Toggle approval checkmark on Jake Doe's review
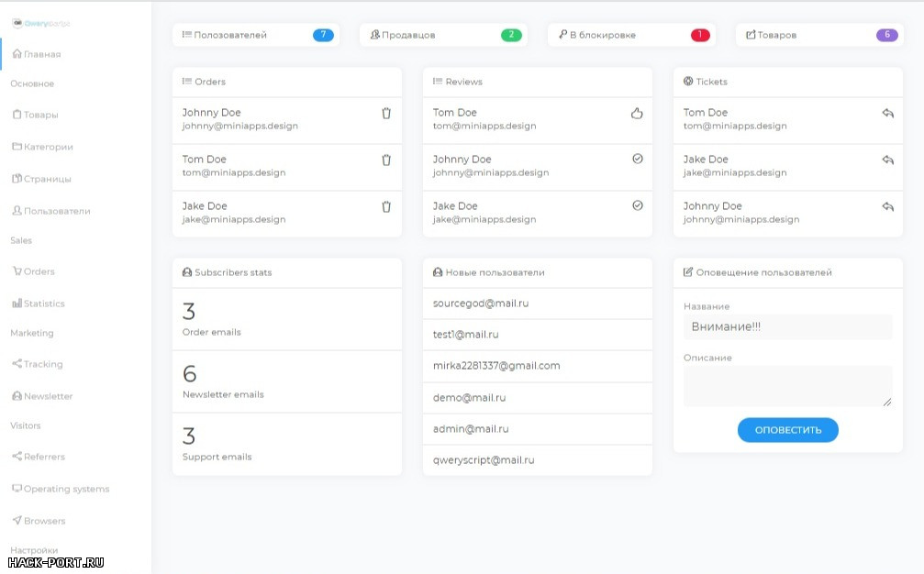The image size is (924, 574). [638, 205]
